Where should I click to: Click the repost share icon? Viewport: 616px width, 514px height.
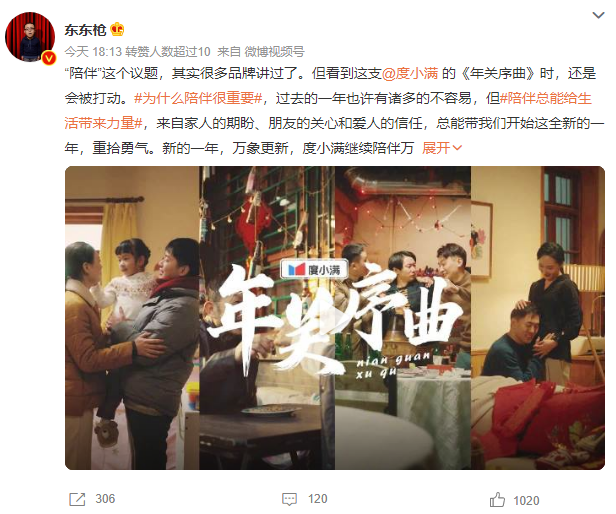[x=77, y=499]
